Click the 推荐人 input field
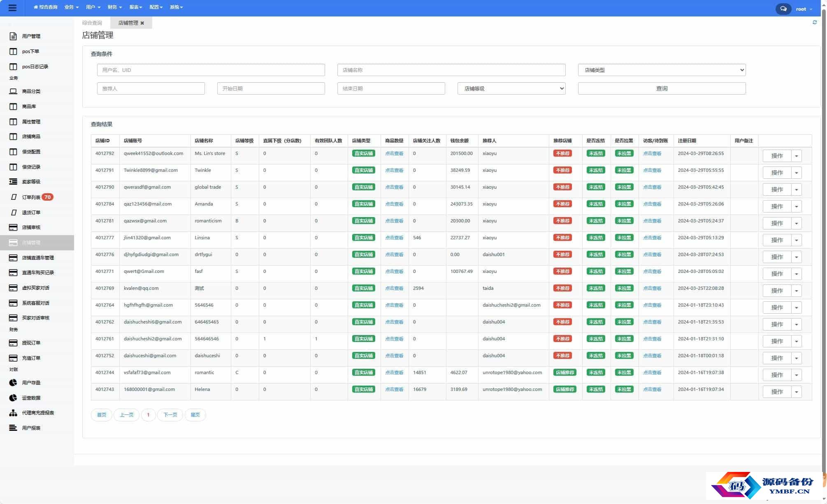Image resolution: width=827 pixels, height=504 pixels. coord(151,88)
